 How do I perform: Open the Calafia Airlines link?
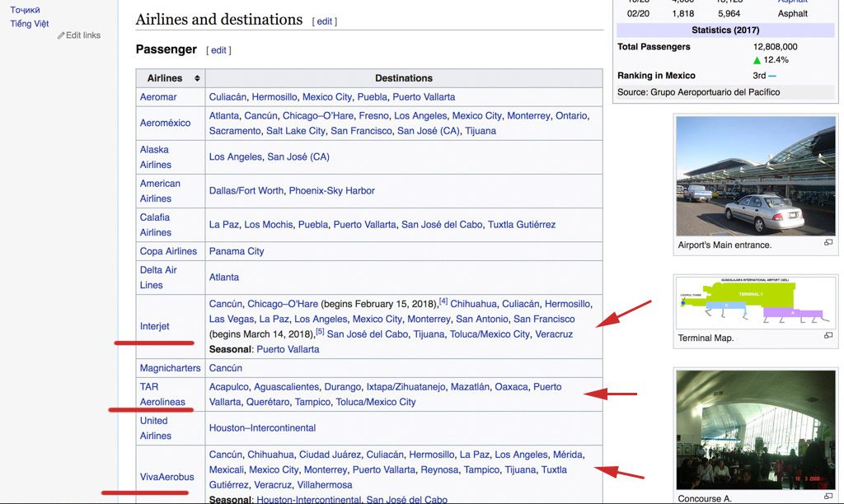(x=156, y=225)
